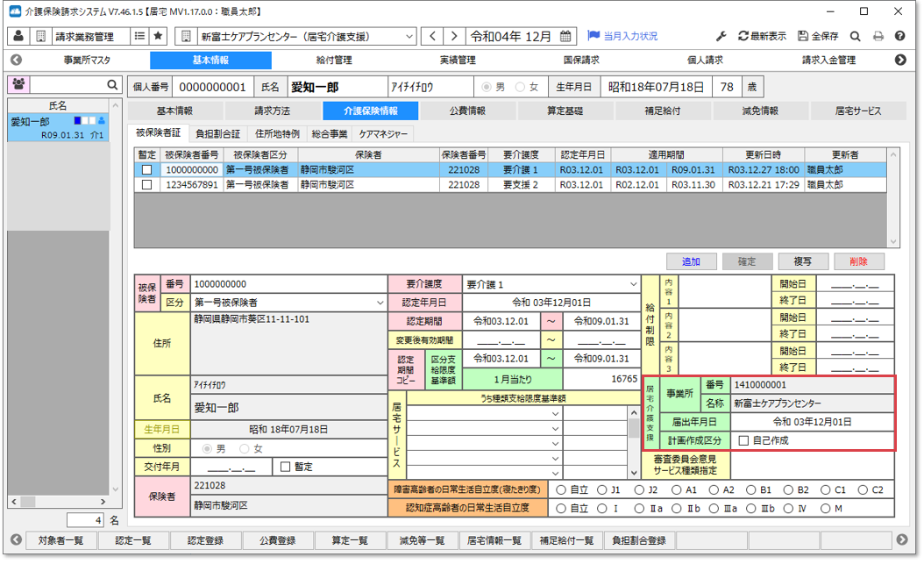924x564 pixels.
Task: Open 対象者一覧 from bottom bar
Action: (60, 539)
